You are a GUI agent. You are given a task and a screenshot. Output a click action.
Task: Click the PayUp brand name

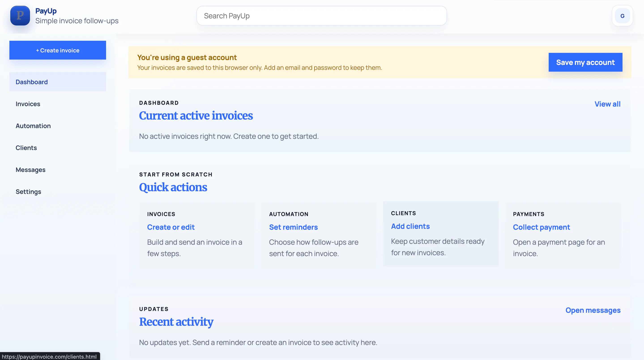(46, 11)
